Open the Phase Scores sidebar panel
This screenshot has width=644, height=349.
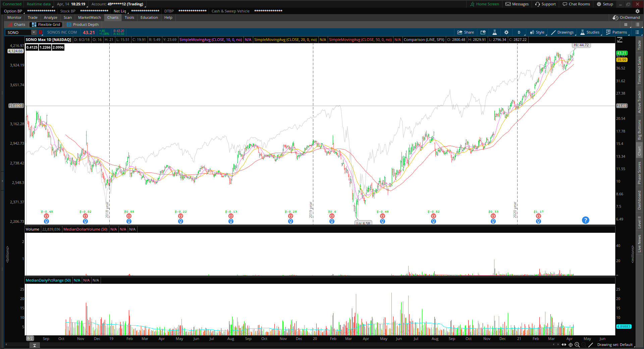pos(639,173)
